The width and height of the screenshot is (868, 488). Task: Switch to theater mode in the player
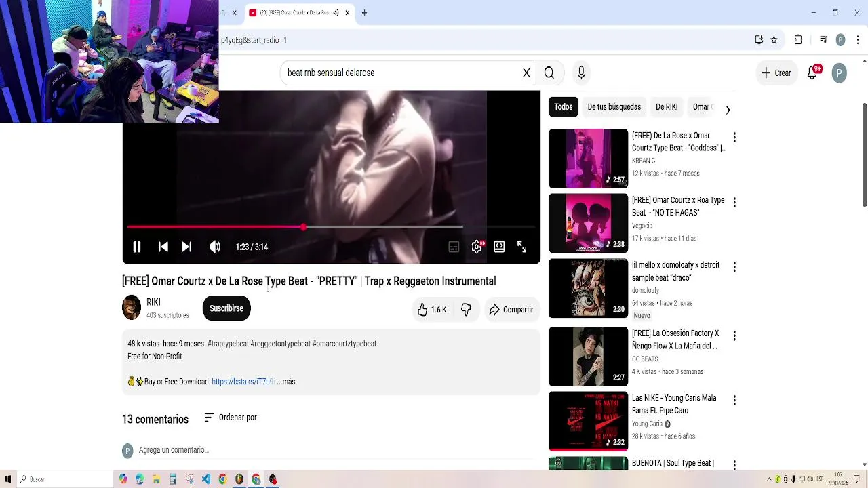click(x=499, y=247)
